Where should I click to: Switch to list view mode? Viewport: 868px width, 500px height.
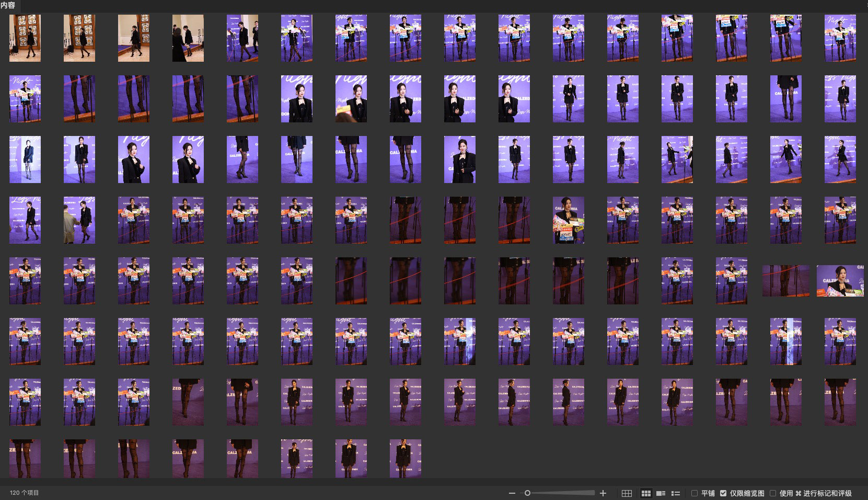(675, 493)
